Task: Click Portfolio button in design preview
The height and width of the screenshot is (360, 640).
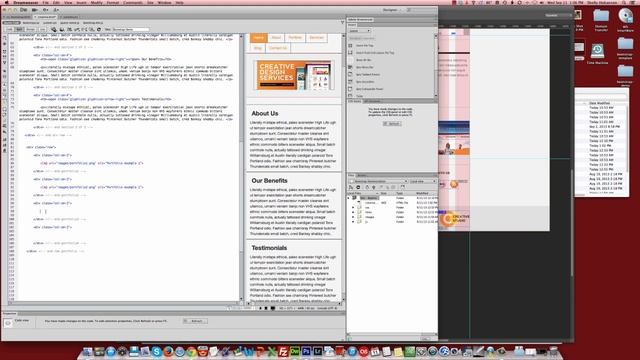Action: pos(295,38)
